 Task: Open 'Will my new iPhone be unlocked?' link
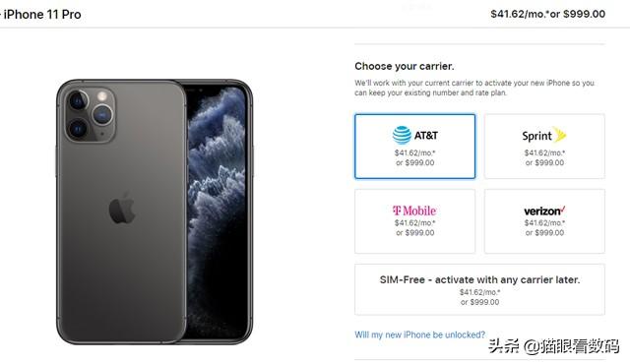point(420,334)
